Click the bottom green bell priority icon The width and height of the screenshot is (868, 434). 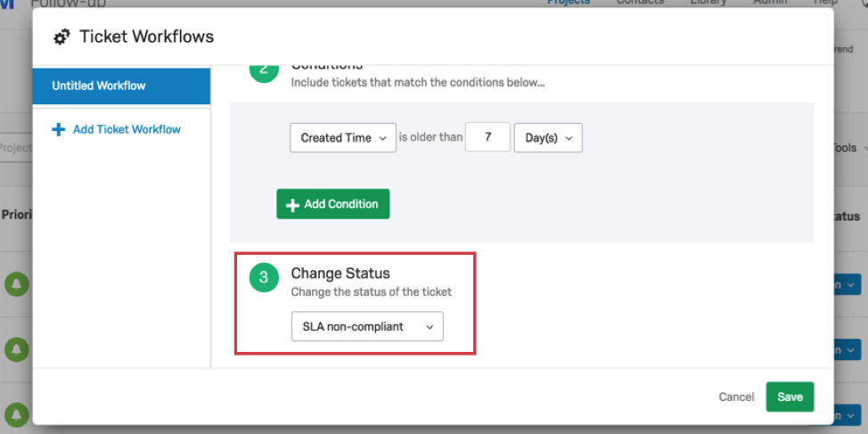[x=16, y=414]
